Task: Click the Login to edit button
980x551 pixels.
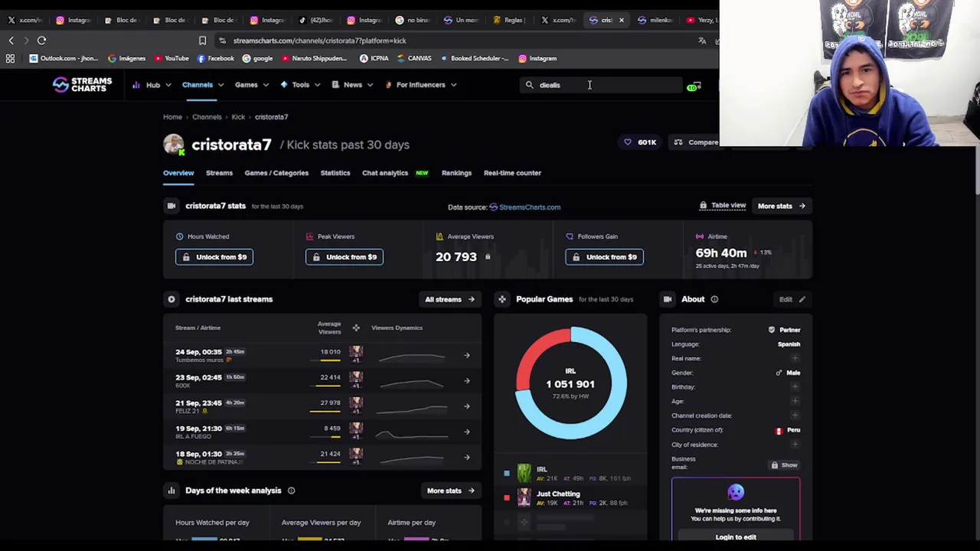Action: click(x=736, y=537)
